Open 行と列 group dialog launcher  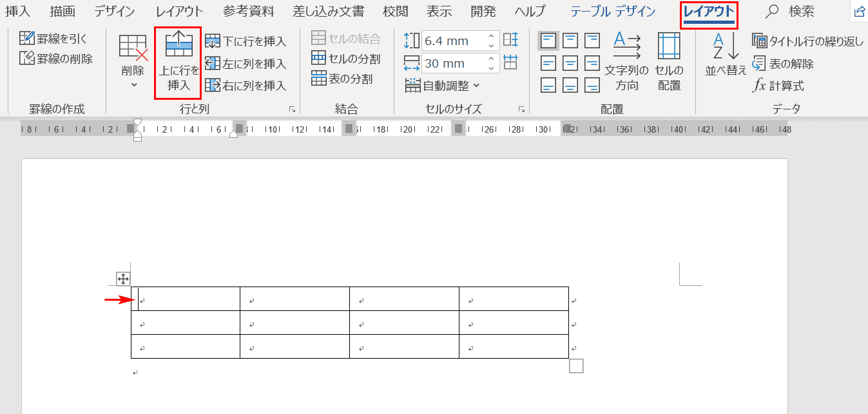click(292, 109)
